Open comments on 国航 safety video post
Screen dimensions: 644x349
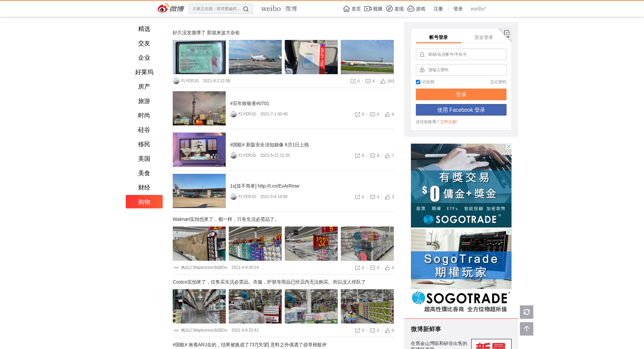pyautogui.click(x=372, y=156)
